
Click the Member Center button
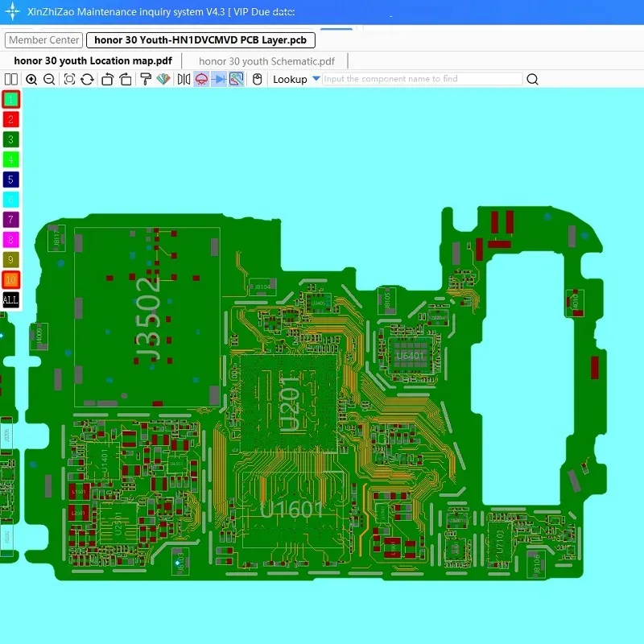click(43, 39)
